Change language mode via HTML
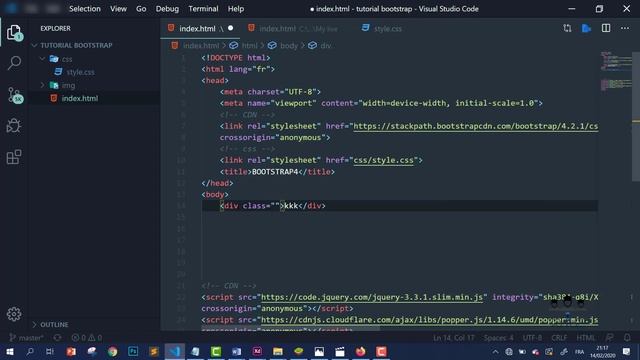This screenshot has width=640, height=360. point(585,338)
